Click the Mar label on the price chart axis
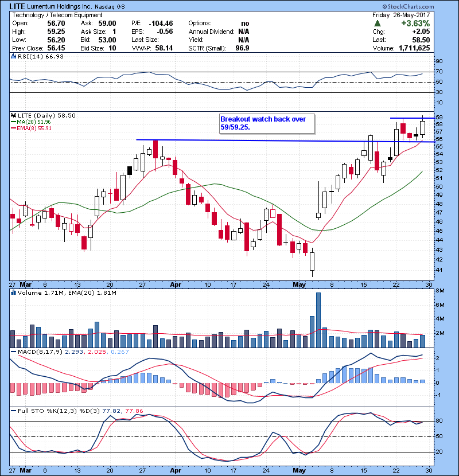 [x=25, y=285]
